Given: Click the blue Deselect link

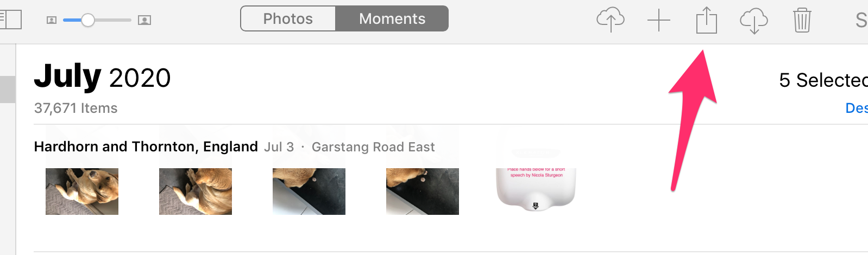Looking at the screenshot, I should [857, 108].
